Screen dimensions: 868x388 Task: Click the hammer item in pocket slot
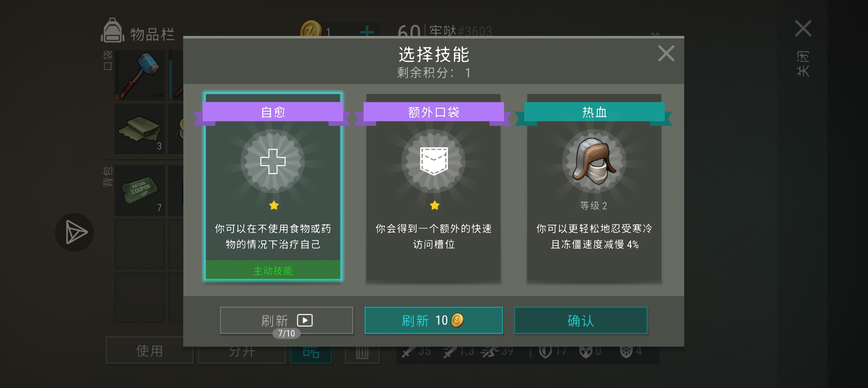140,75
